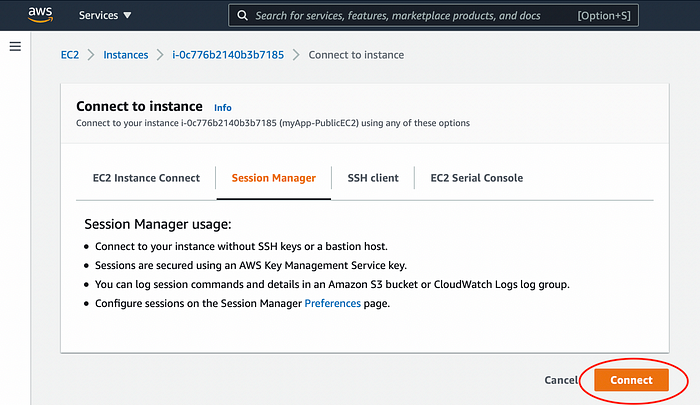Focus the services search field
This screenshot has width=700, height=405.
(433, 16)
